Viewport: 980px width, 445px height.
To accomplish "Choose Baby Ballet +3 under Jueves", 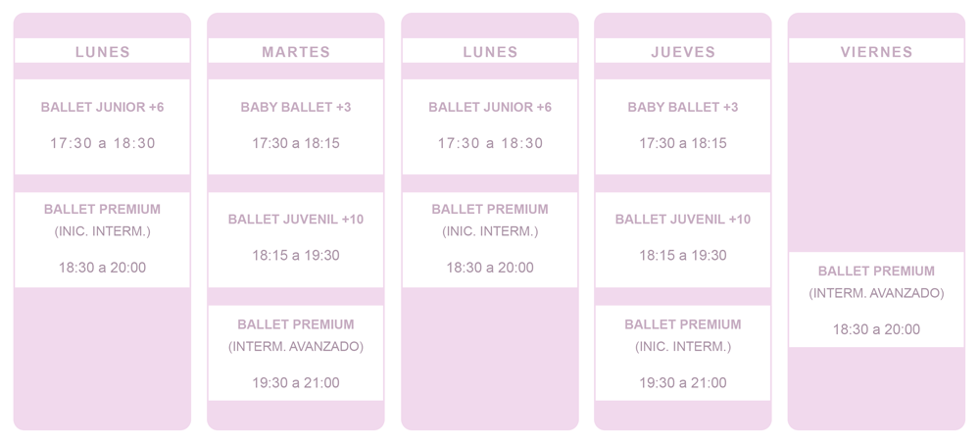I will click(x=683, y=107).
